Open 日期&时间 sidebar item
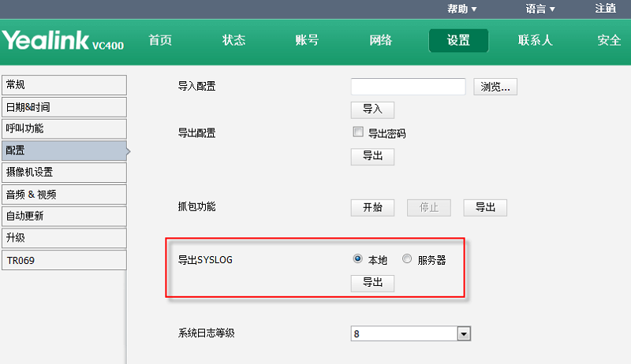Image resolution: width=631 pixels, height=364 pixels. point(64,107)
